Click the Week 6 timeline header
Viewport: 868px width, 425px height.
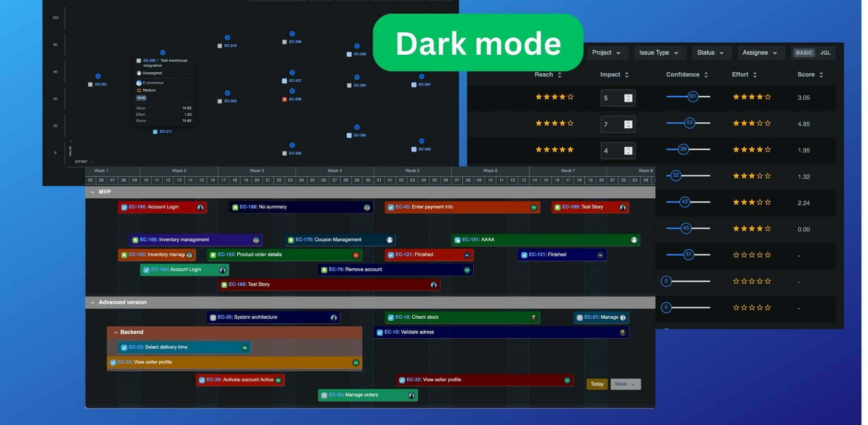point(490,171)
